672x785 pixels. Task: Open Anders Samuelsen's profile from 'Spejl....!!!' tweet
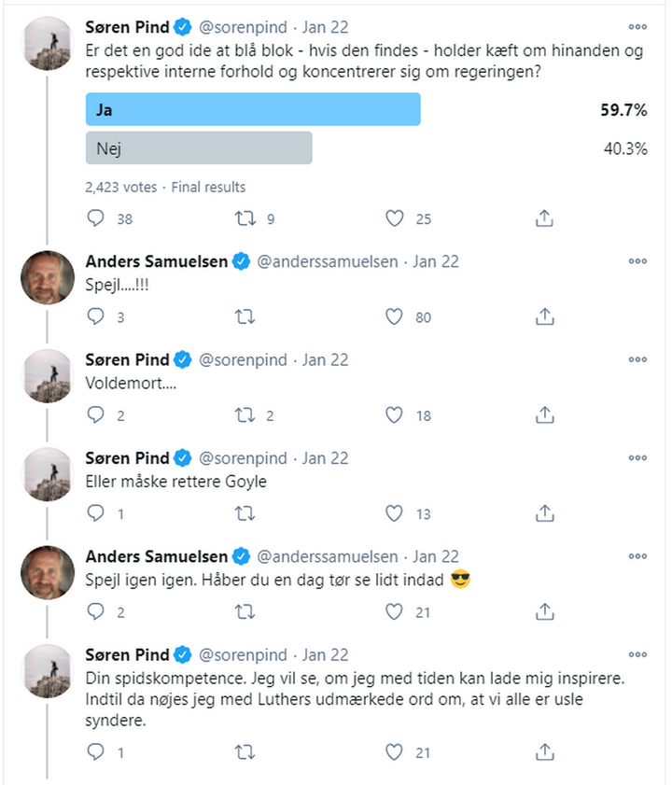pyautogui.click(x=156, y=262)
